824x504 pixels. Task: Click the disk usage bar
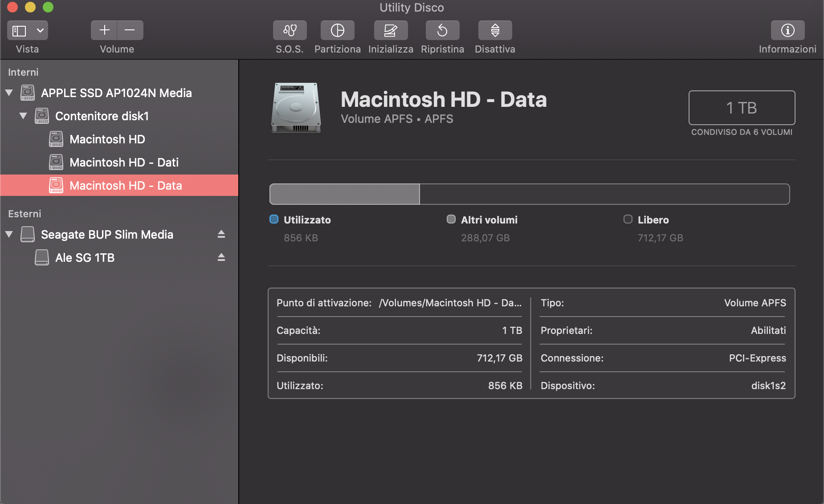[x=529, y=194]
